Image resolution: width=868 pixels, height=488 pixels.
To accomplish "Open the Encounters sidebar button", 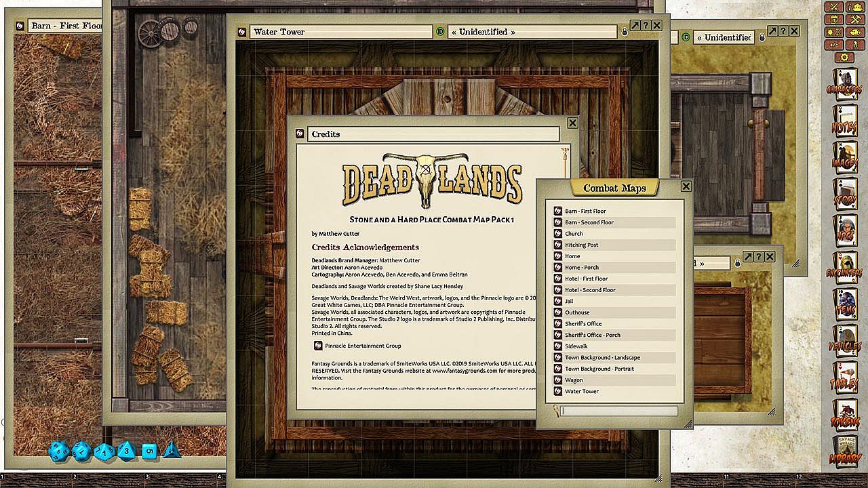I will pyautogui.click(x=844, y=267).
